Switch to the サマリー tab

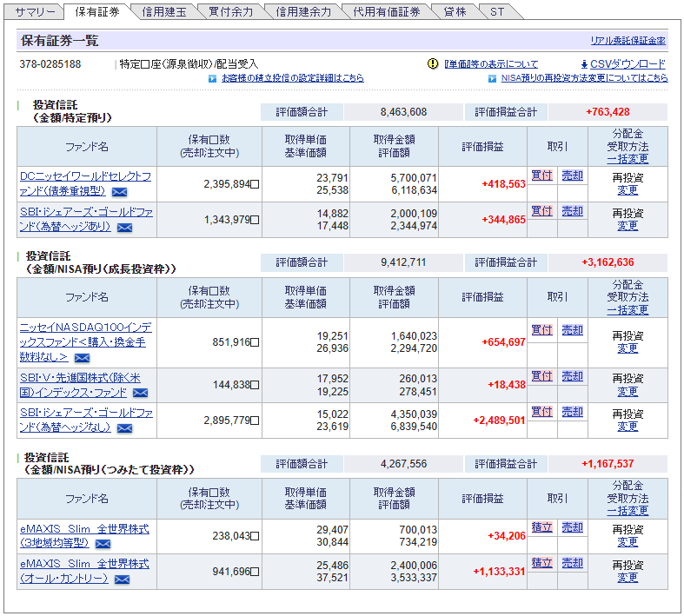[36, 12]
